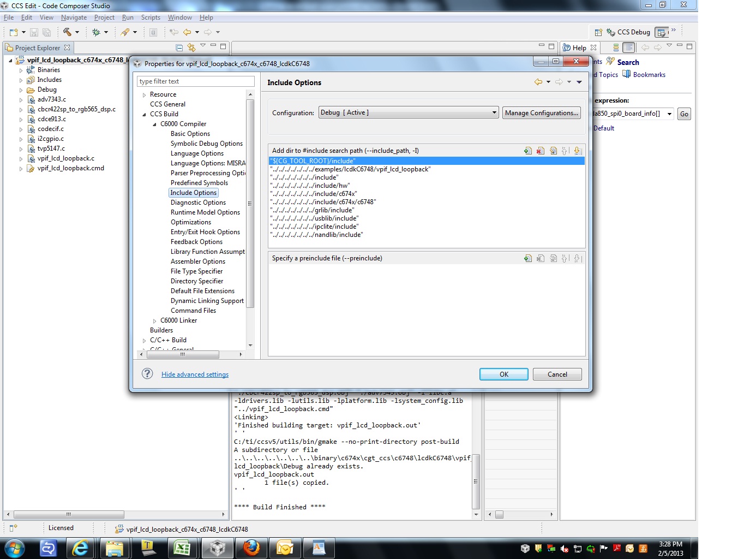Click the Back arrow in Properties dialog header
This screenshot has width=756, height=559.
[x=538, y=82]
